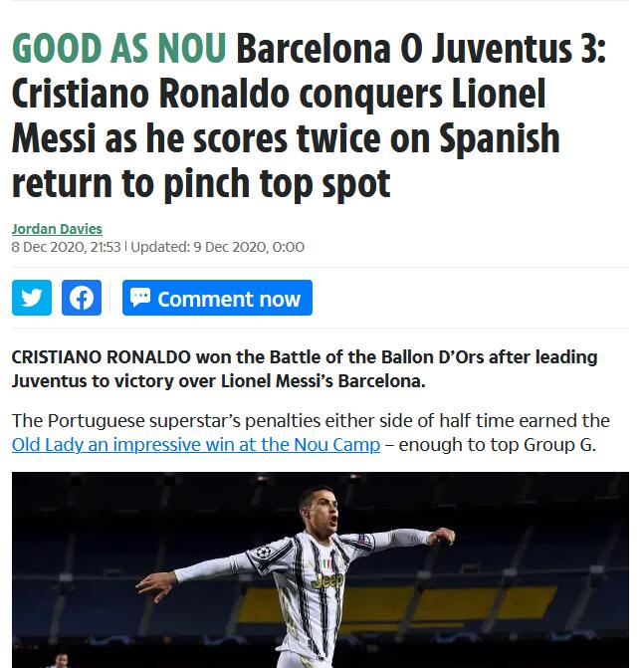Click Ronaldo's outstretched hand on the photo's left
Screen dimensions: 644x668
tap(151, 581)
